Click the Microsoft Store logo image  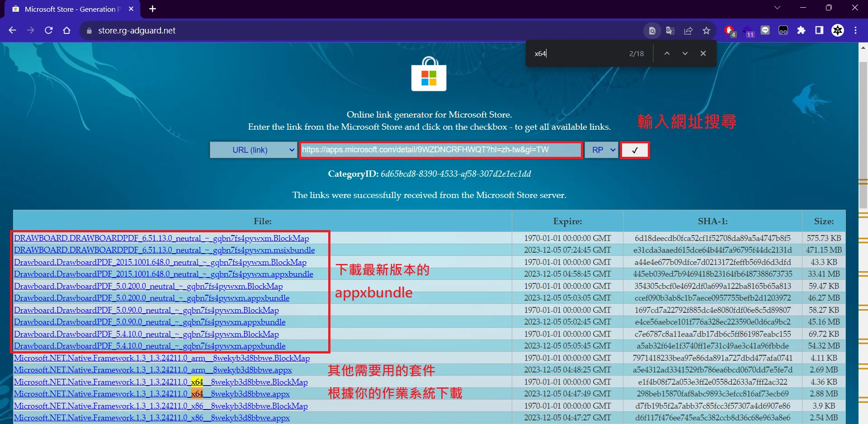429,75
